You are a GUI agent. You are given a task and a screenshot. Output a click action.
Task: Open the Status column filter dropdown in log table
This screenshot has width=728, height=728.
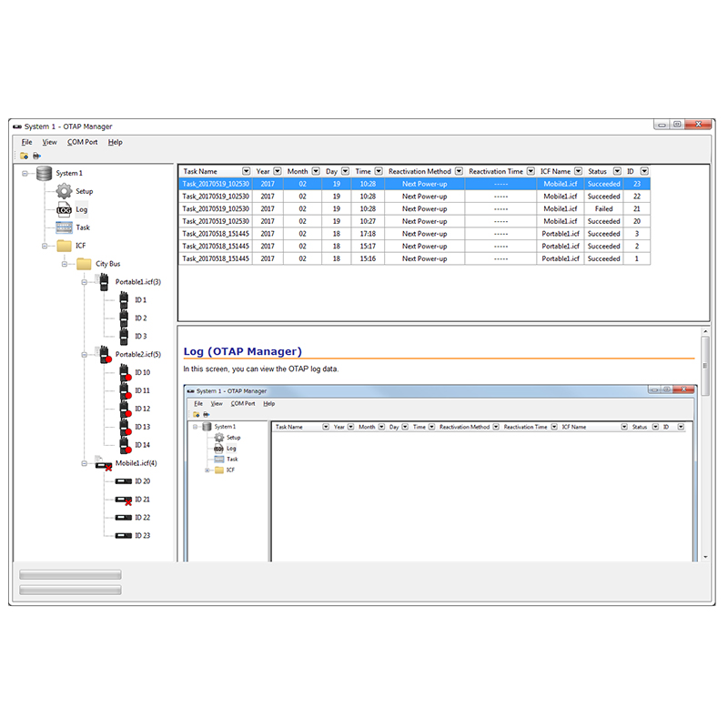(x=616, y=171)
